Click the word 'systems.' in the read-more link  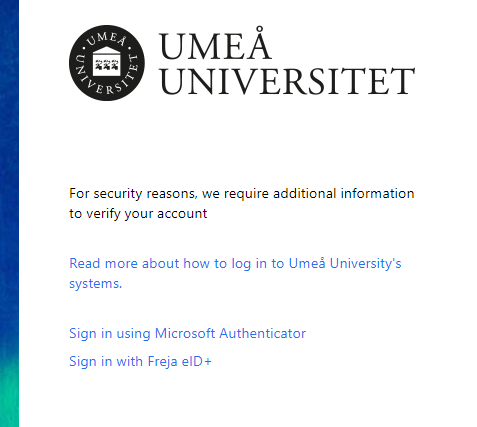(96, 283)
